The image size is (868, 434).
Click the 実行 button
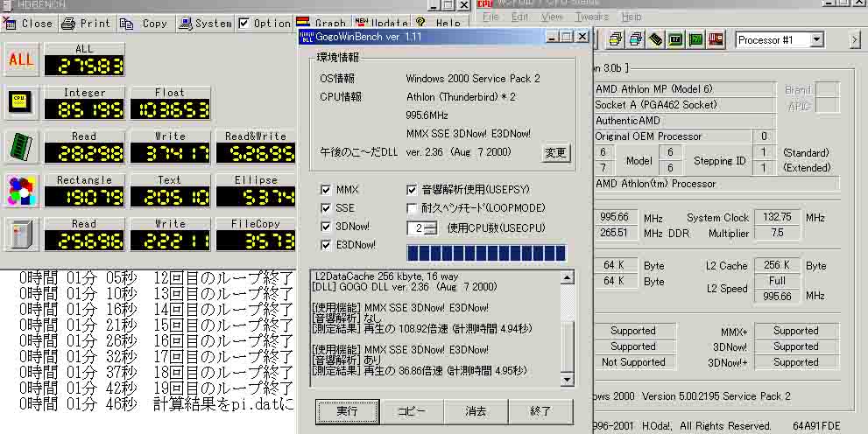(347, 411)
